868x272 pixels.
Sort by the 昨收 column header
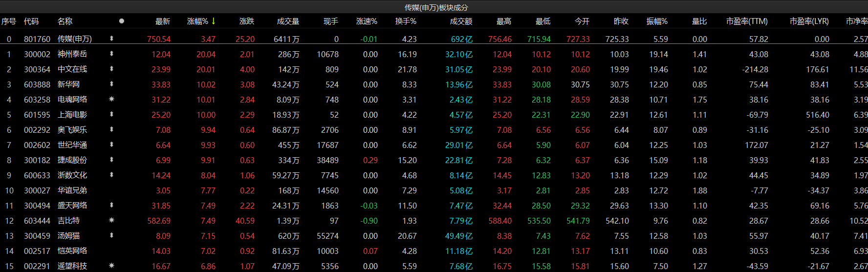(621, 21)
